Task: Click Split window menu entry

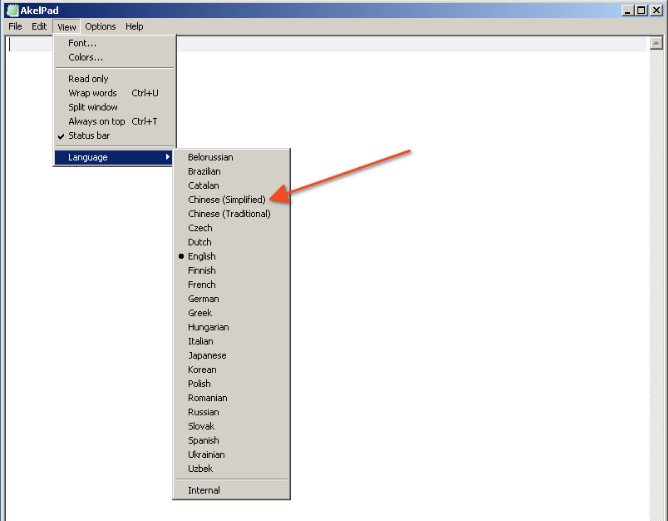Action: pos(93,107)
